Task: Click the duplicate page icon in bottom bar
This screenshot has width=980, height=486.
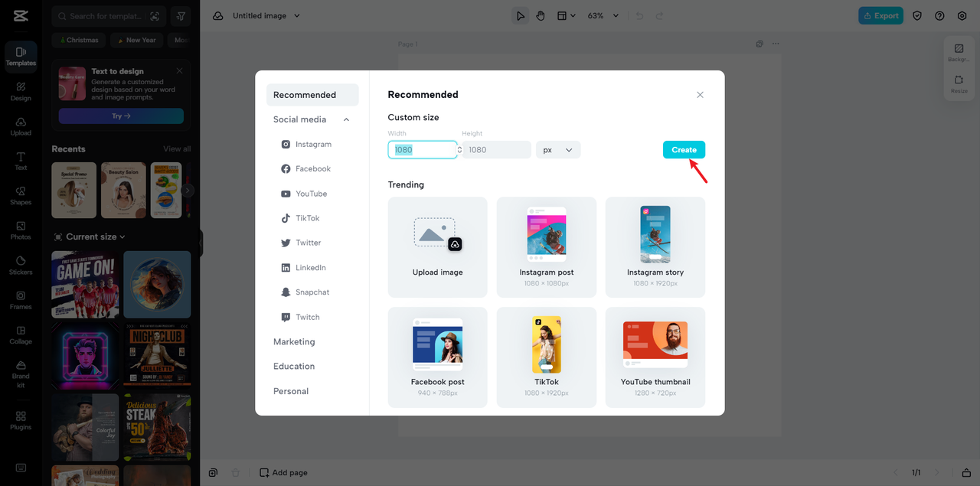Action: tap(213, 472)
